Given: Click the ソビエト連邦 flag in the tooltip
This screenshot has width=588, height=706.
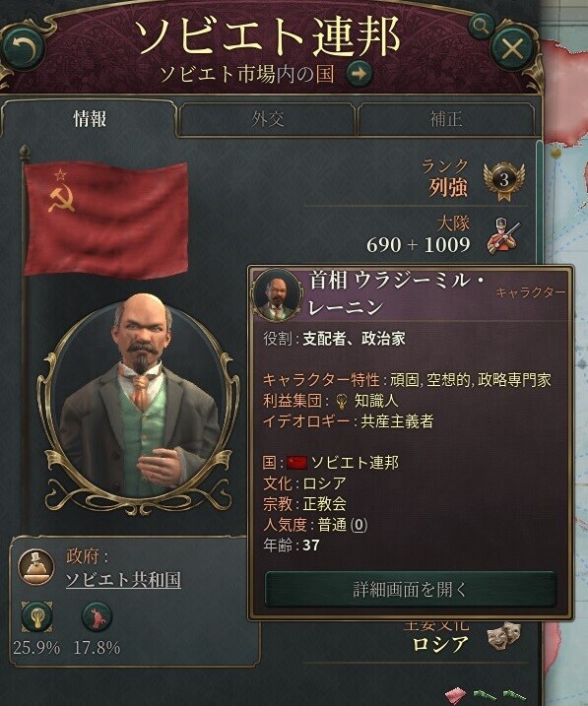Looking at the screenshot, I should coord(297,463).
